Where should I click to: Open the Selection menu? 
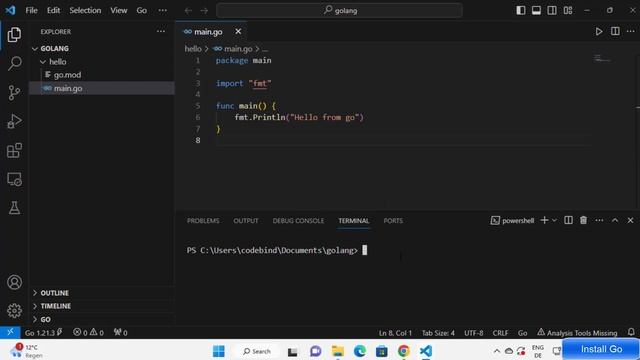[x=85, y=10]
